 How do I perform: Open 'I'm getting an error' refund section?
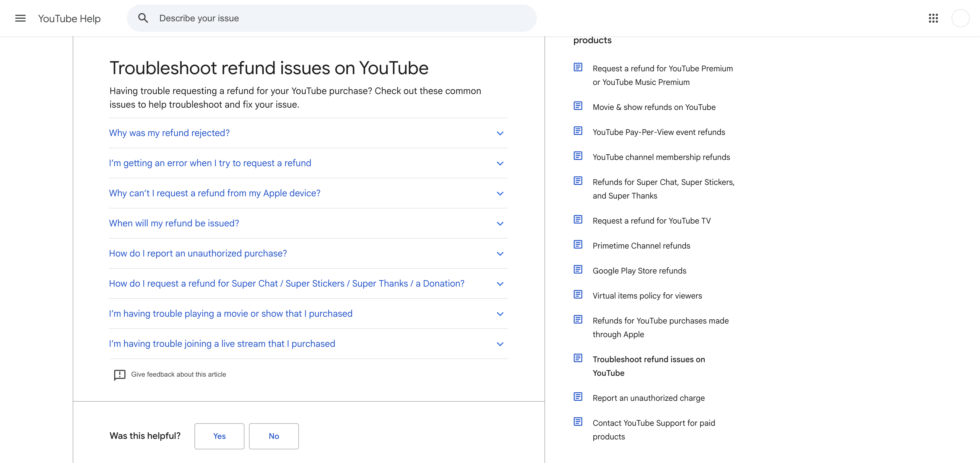tap(308, 163)
